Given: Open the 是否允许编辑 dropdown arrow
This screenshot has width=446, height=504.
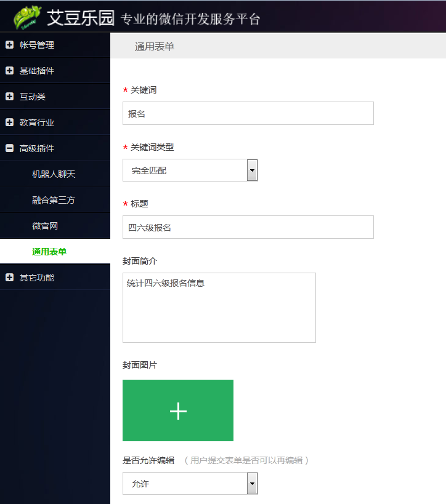Looking at the screenshot, I should tap(252, 484).
